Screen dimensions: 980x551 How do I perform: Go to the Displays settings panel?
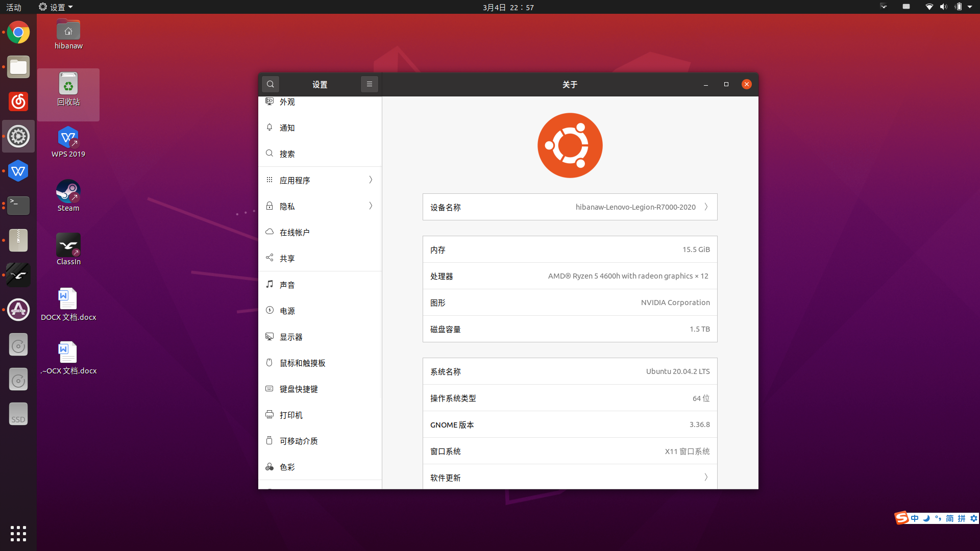tap(291, 337)
